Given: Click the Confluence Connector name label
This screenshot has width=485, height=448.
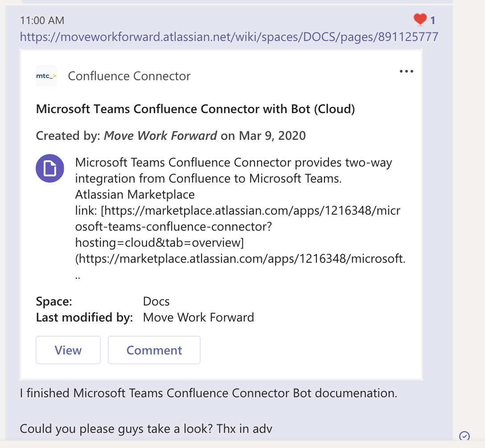Looking at the screenshot, I should coord(128,76).
